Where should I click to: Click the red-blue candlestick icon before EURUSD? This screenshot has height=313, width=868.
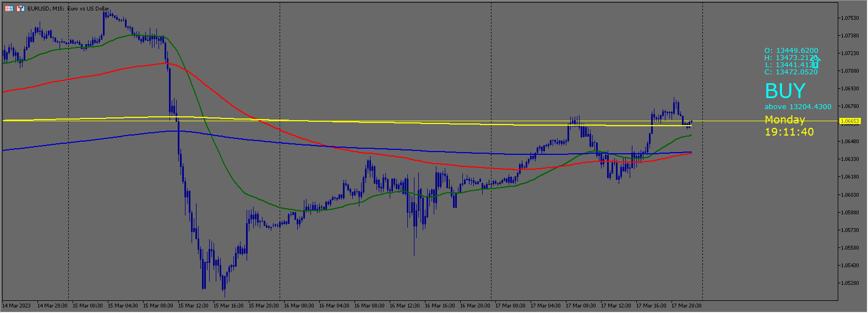click(x=21, y=8)
